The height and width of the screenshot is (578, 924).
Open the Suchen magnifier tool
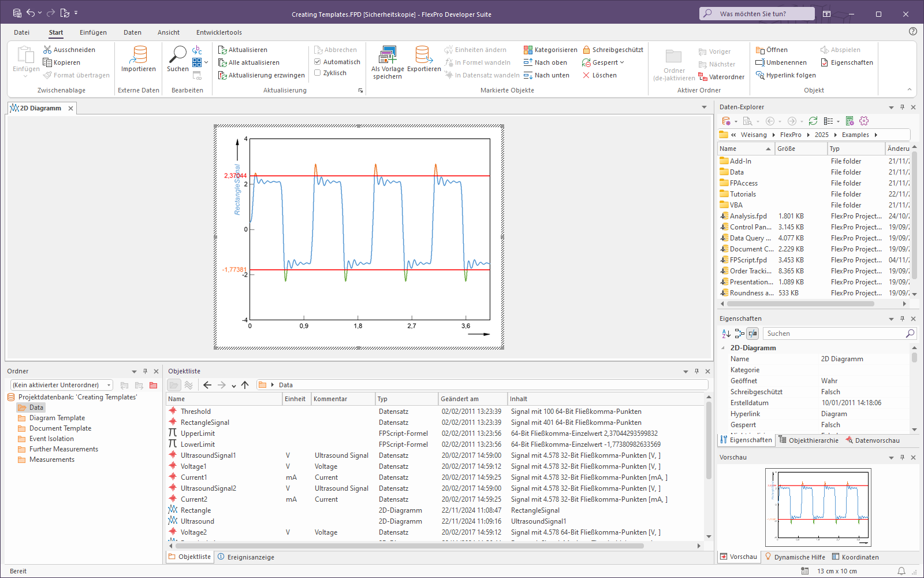click(x=177, y=55)
